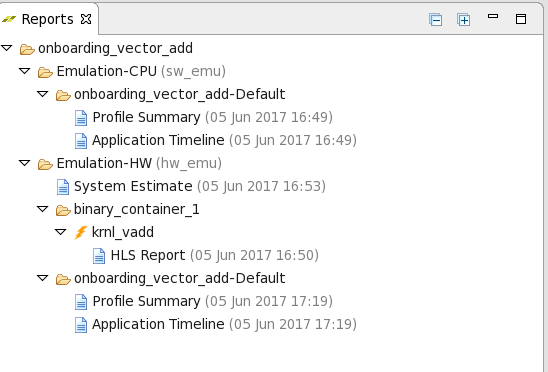548x372 pixels.
Task: Click the 16:49 Profile Summary document icon
Action: 81,118
